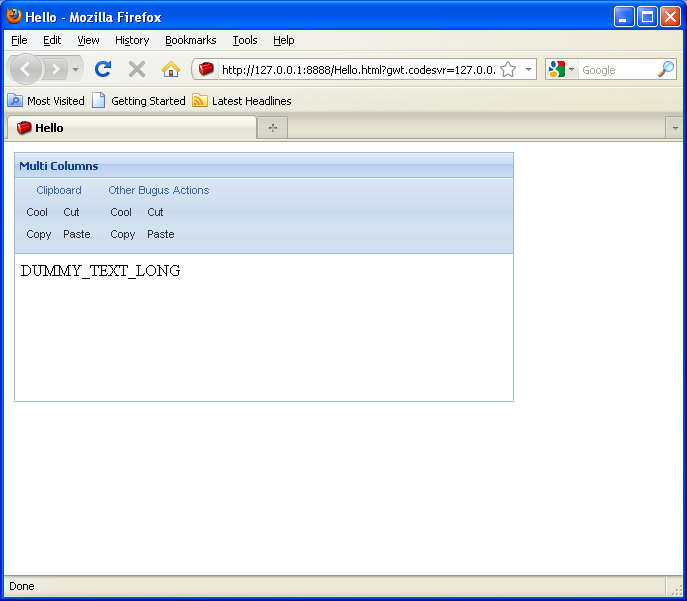Select the Hello tab
The image size is (687, 601).
131,128
